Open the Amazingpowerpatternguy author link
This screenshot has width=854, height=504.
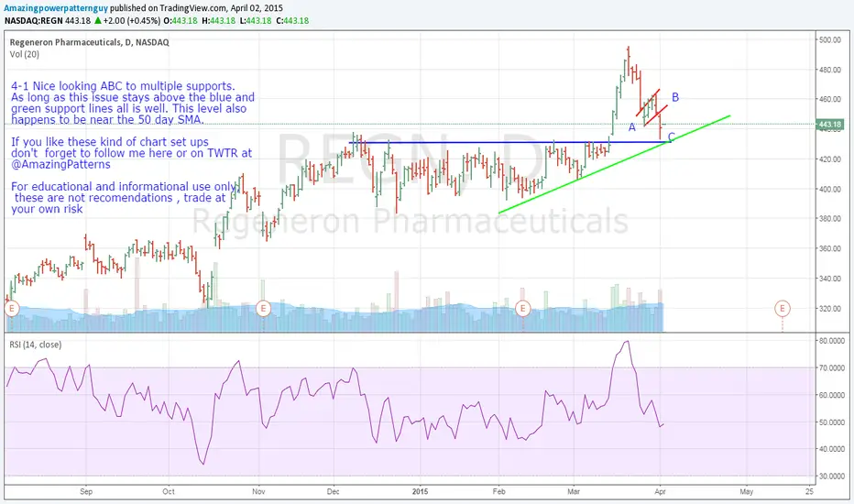56,8
